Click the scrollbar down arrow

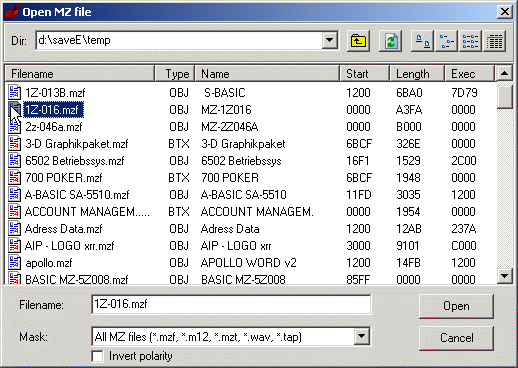[504, 276]
